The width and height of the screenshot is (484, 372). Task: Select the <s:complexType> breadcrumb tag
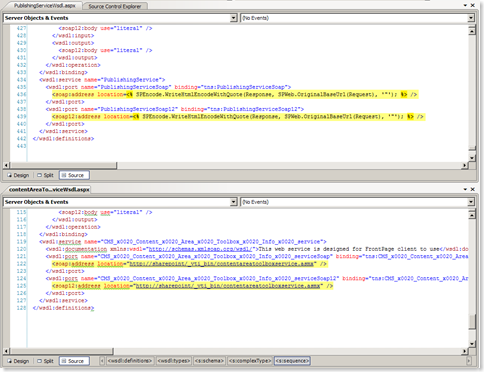pos(250,361)
